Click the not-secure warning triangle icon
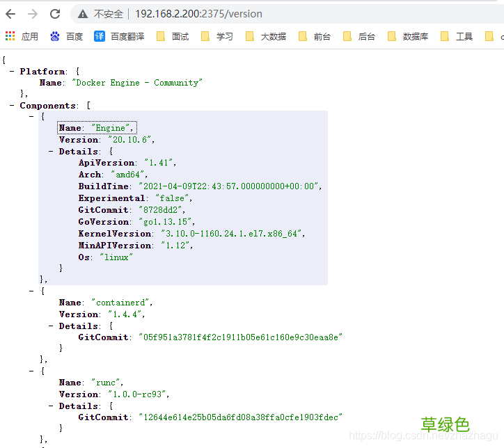The height and width of the screenshot is (448, 504). pyautogui.click(x=83, y=14)
